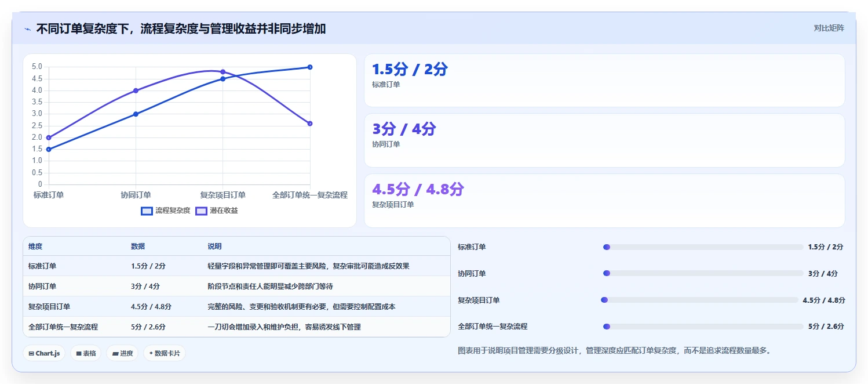Click the description starting 一刀切会增加录入
This screenshot has width=868, height=384.
pyautogui.click(x=284, y=327)
